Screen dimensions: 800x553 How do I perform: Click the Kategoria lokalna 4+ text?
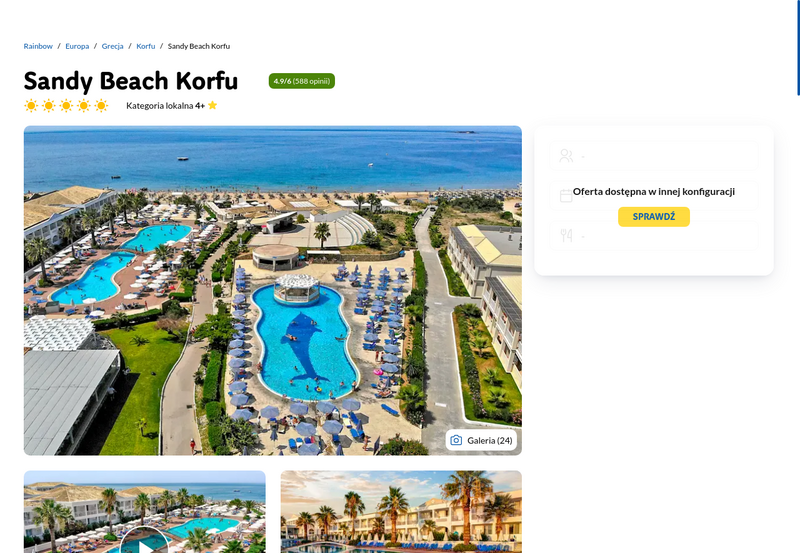(165, 106)
